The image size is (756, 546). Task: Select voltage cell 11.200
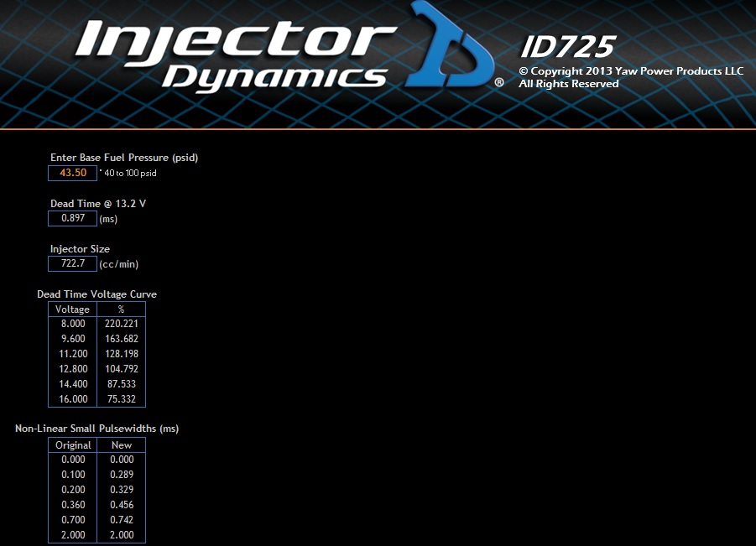click(72, 354)
